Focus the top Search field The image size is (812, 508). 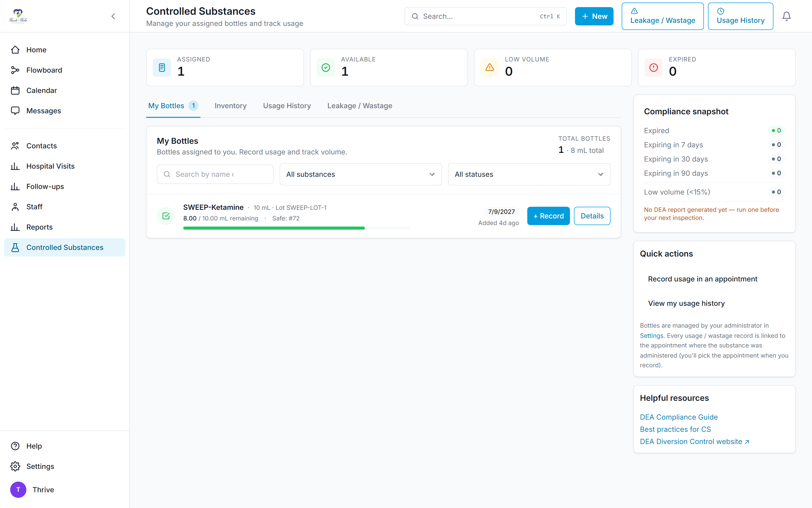[x=485, y=16]
